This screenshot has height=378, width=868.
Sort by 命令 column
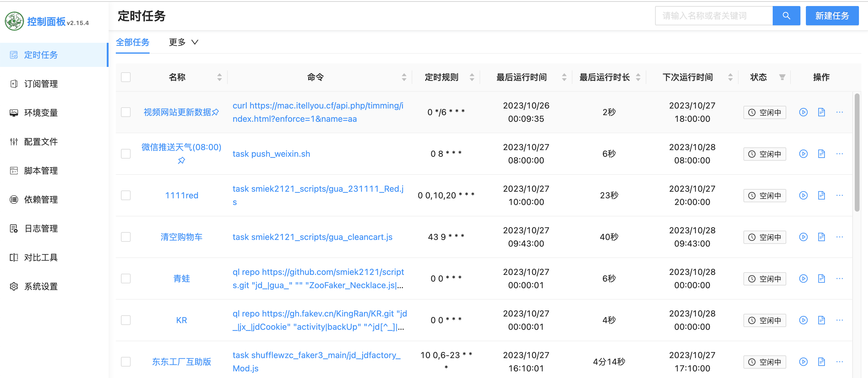pyautogui.click(x=404, y=77)
